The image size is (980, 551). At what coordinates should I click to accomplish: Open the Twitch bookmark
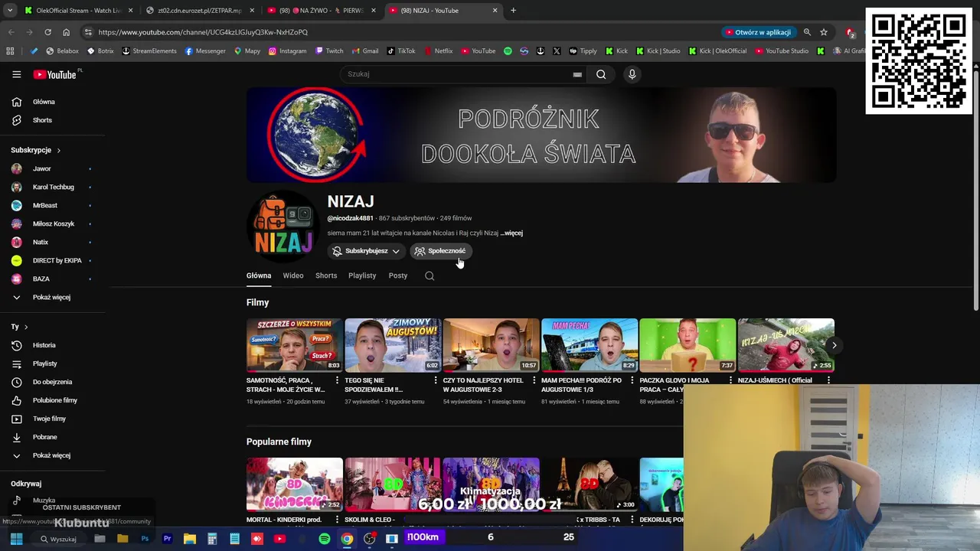[x=329, y=51]
